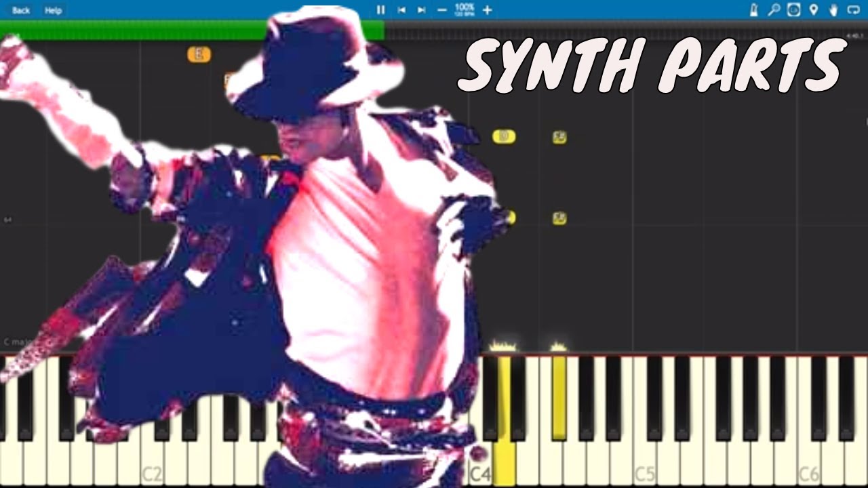868x488 pixels.
Task: Open the zoom magnifier tool
Action: click(774, 9)
